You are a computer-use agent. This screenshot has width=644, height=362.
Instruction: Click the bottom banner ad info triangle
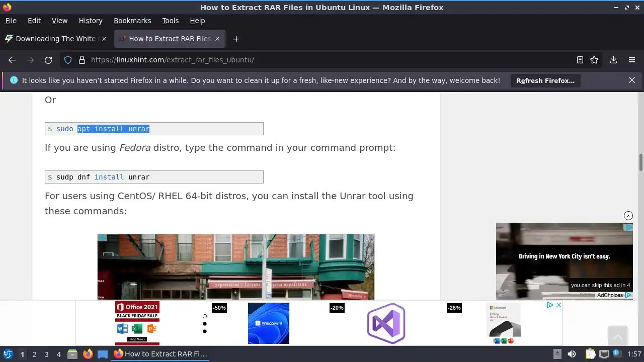(550, 305)
